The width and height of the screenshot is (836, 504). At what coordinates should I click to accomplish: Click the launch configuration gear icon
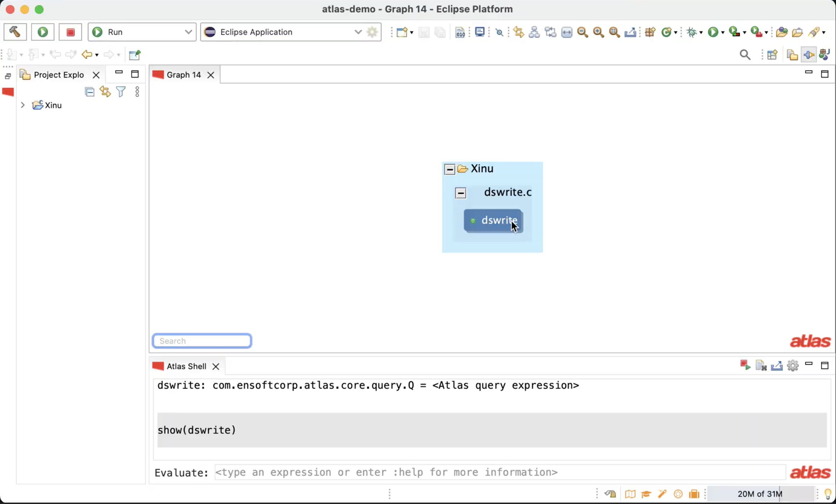click(372, 32)
